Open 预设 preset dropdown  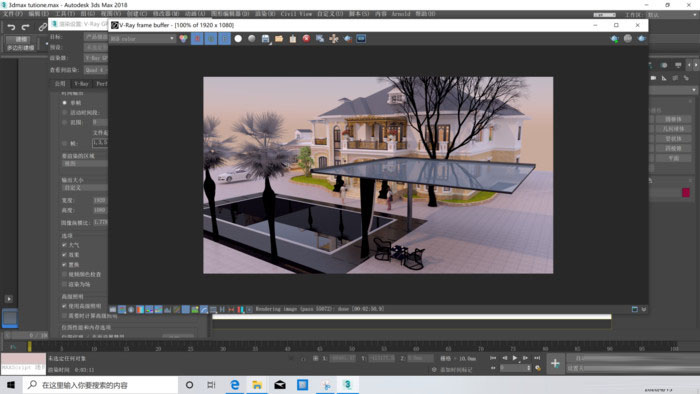coord(96,47)
